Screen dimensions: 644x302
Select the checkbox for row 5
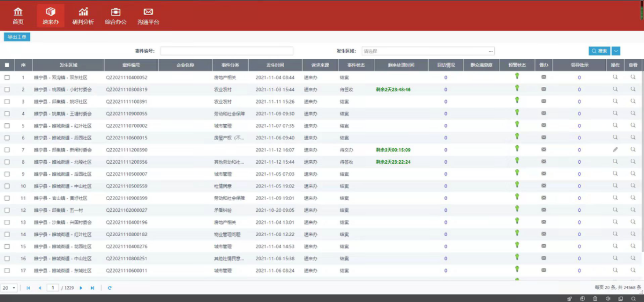coord(7,126)
